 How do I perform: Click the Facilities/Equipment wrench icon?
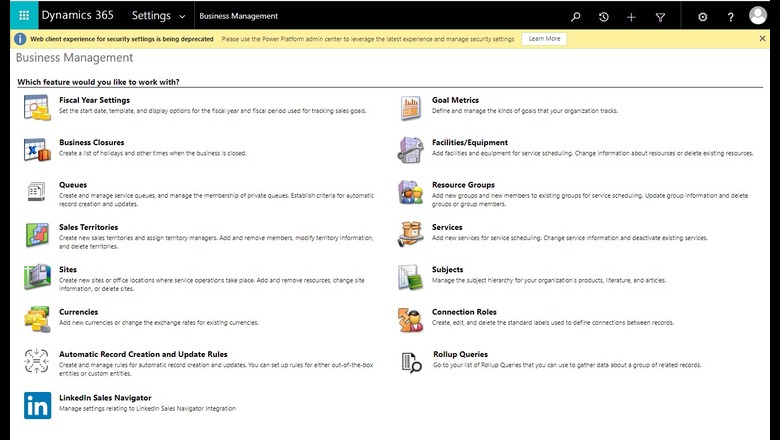[410, 150]
